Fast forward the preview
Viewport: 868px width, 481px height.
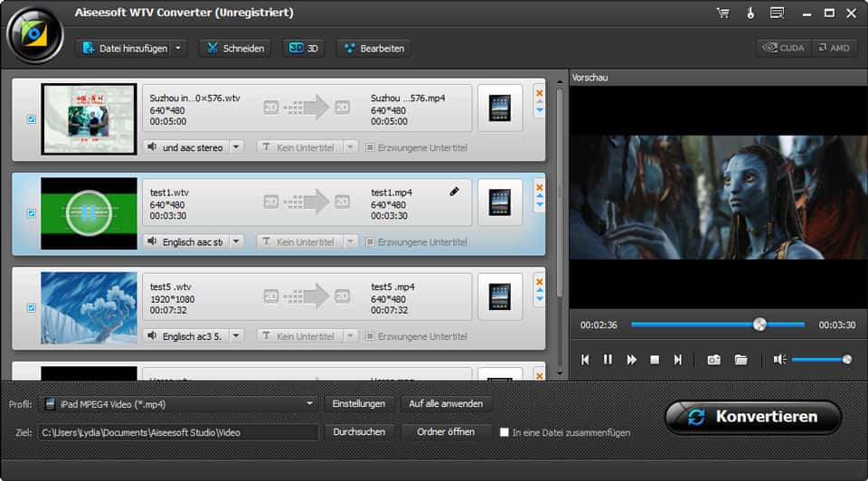click(x=631, y=360)
